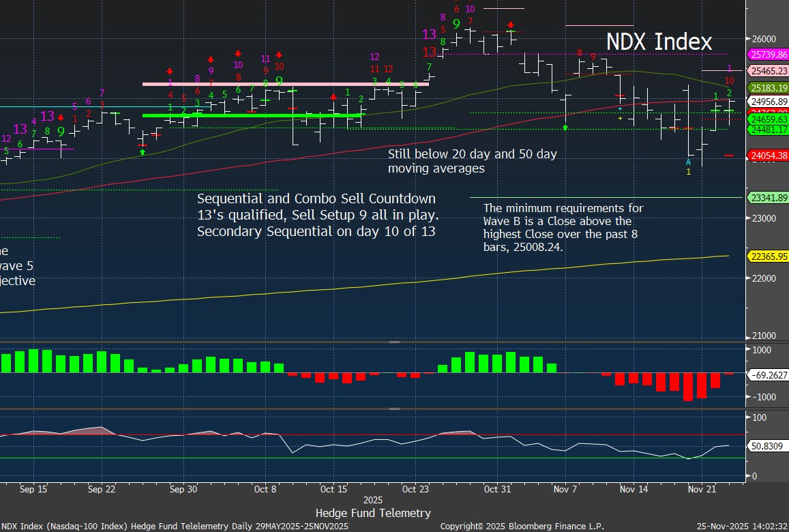Select the thick pink horizontal resistance line

pyautogui.click(x=285, y=84)
